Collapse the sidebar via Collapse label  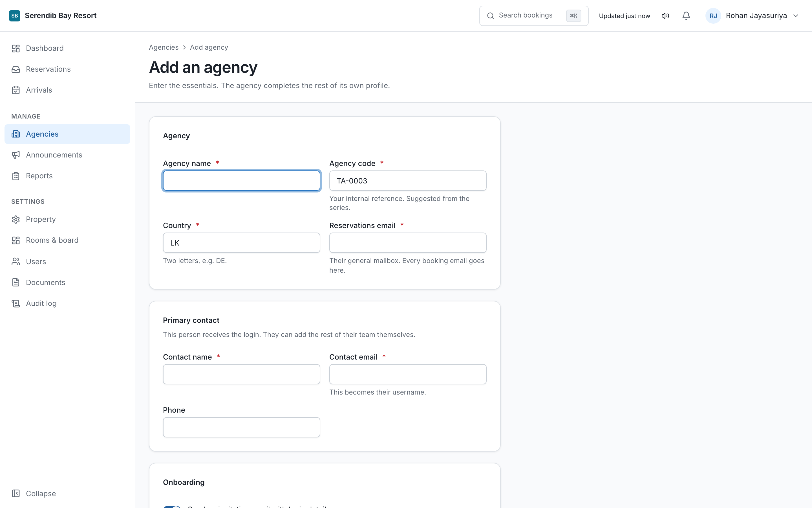41,493
